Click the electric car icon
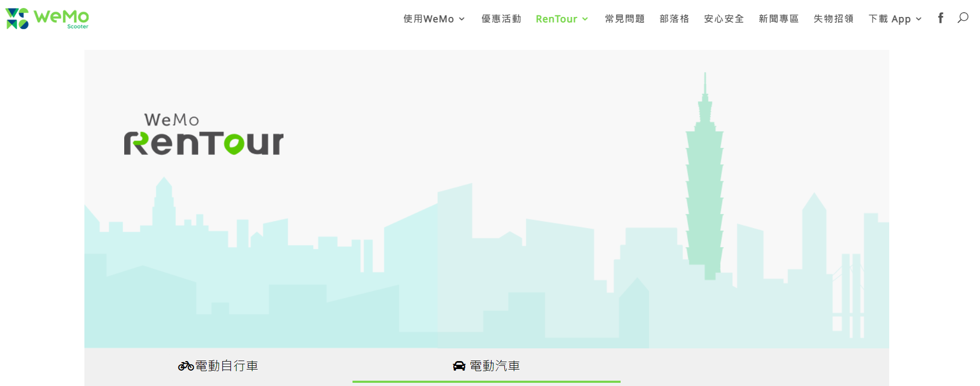Screen dimensions: 980x386 click(459, 366)
